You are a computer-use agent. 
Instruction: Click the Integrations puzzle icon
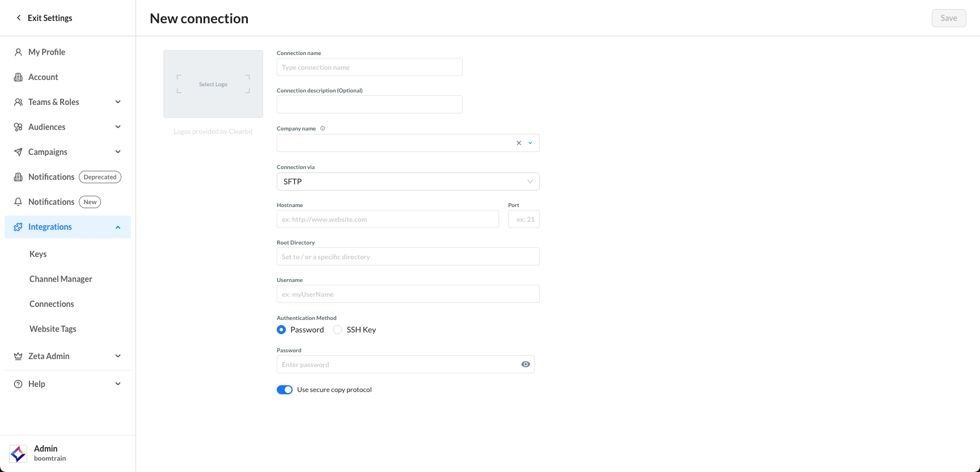click(x=18, y=227)
